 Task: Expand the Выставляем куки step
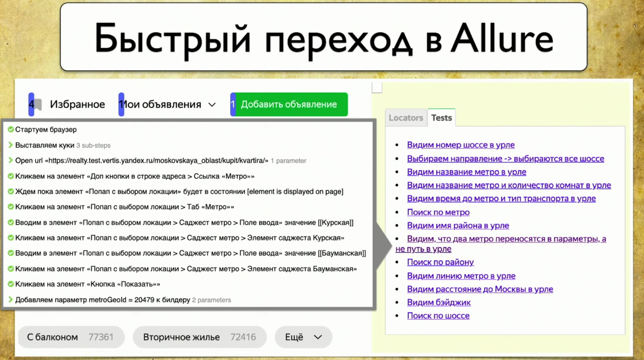point(10,145)
